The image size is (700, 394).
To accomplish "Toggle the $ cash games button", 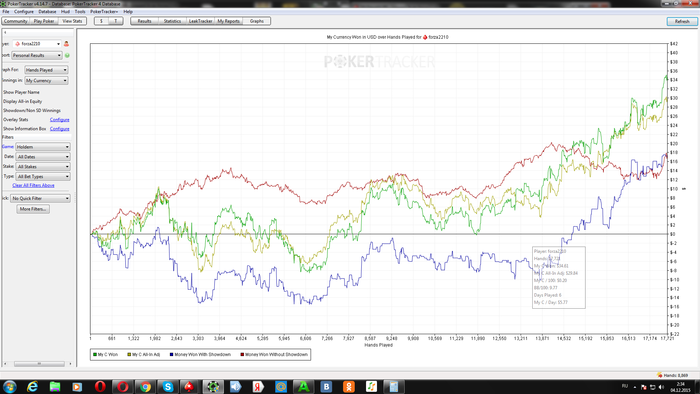I will point(101,21).
